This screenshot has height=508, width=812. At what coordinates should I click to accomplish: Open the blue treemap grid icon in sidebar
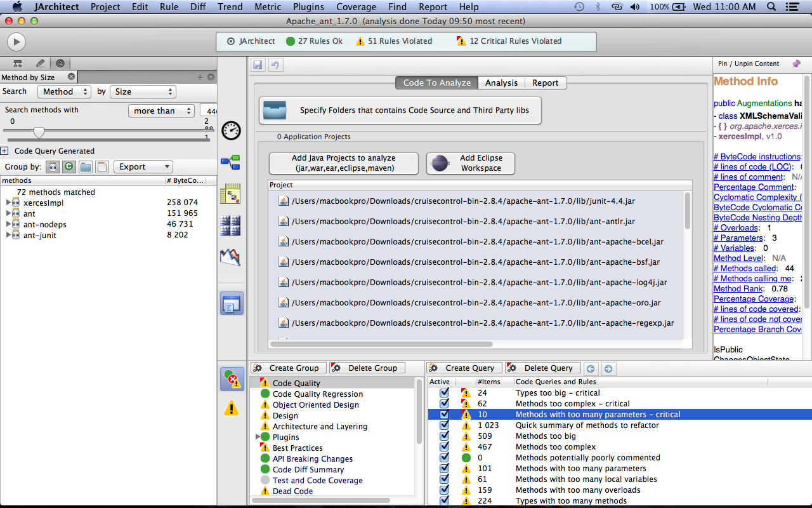[230, 225]
